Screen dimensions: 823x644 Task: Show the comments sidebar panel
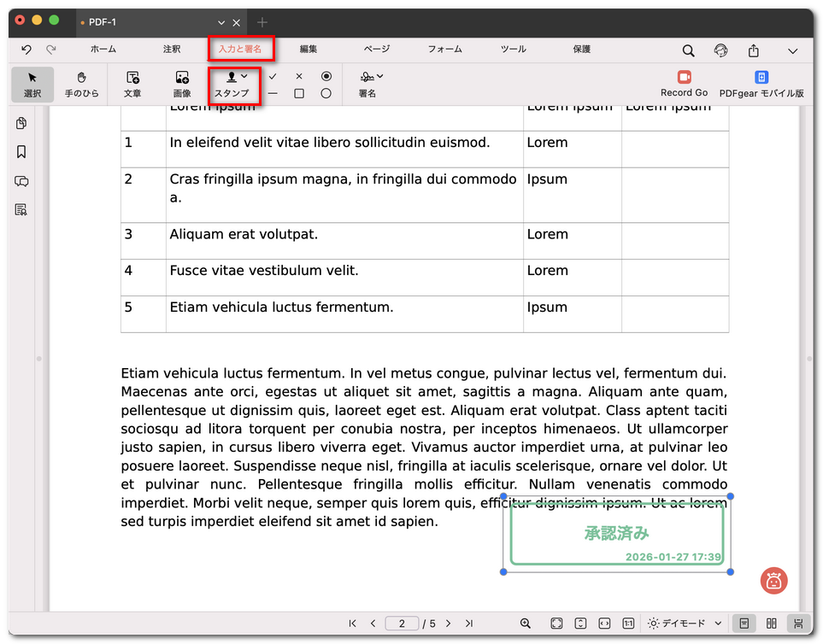21,181
